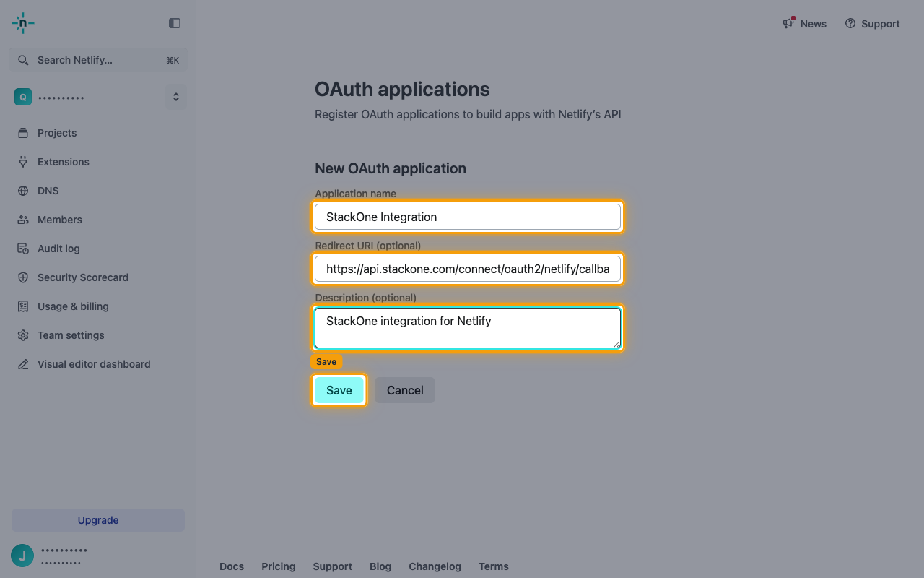
Task: Click the search magnifier icon
Action: pyautogui.click(x=24, y=60)
